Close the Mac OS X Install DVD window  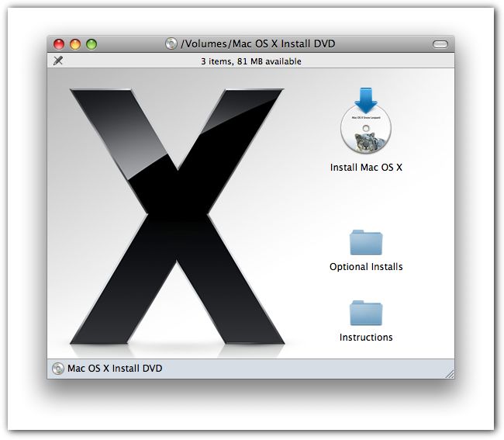point(60,44)
